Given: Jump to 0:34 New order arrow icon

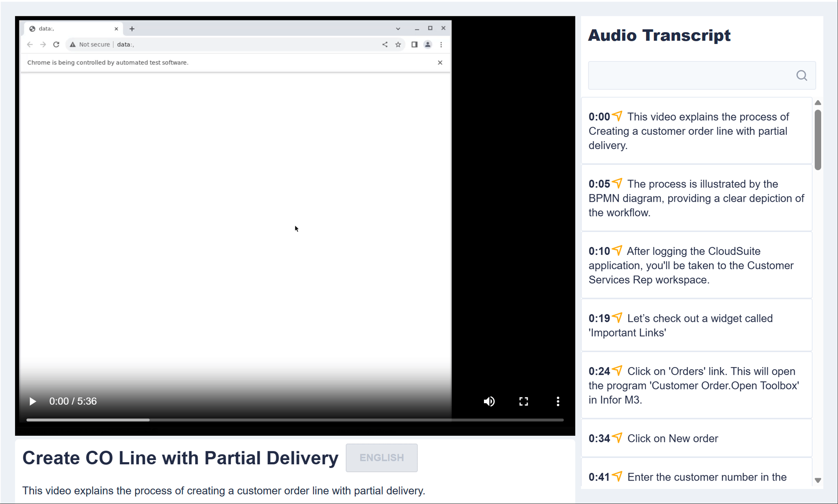Looking at the screenshot, I should click(617, 437).
